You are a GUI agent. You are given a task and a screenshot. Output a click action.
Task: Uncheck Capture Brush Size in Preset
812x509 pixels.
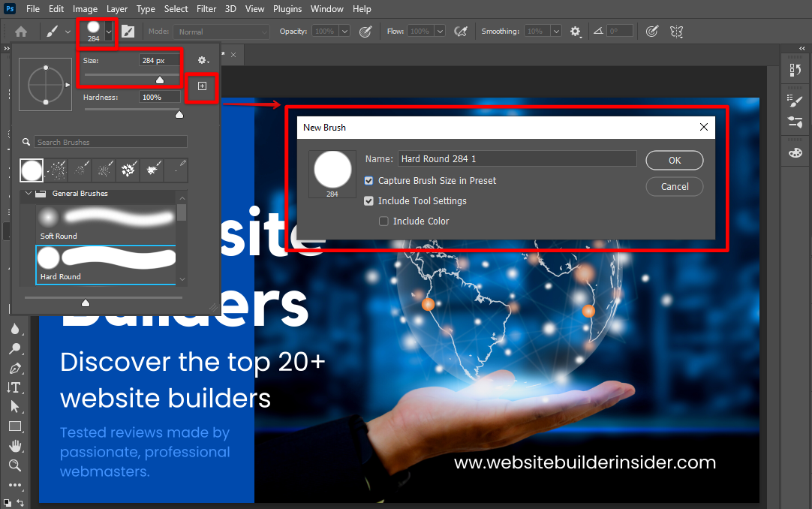pyautogui.click(x=368, y=181)
